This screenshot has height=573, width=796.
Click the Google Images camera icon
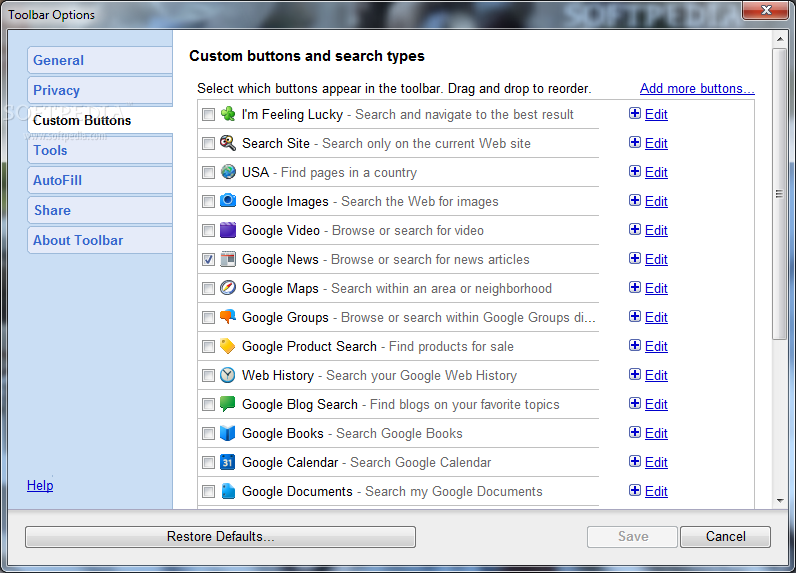pos(228,201)
